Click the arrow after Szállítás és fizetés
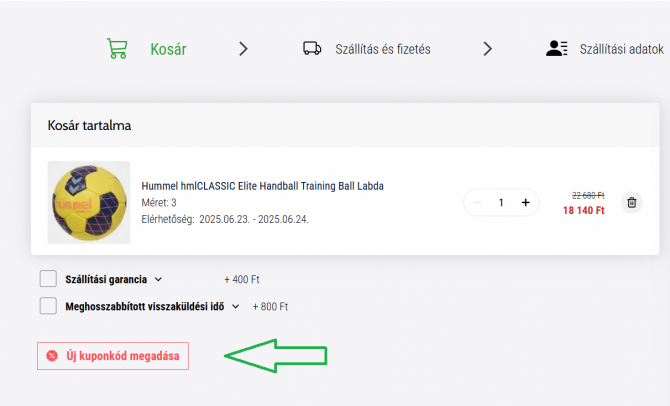The width and height of the screenshot is (670, 406). pyautogui.click(x=488, y=49)
